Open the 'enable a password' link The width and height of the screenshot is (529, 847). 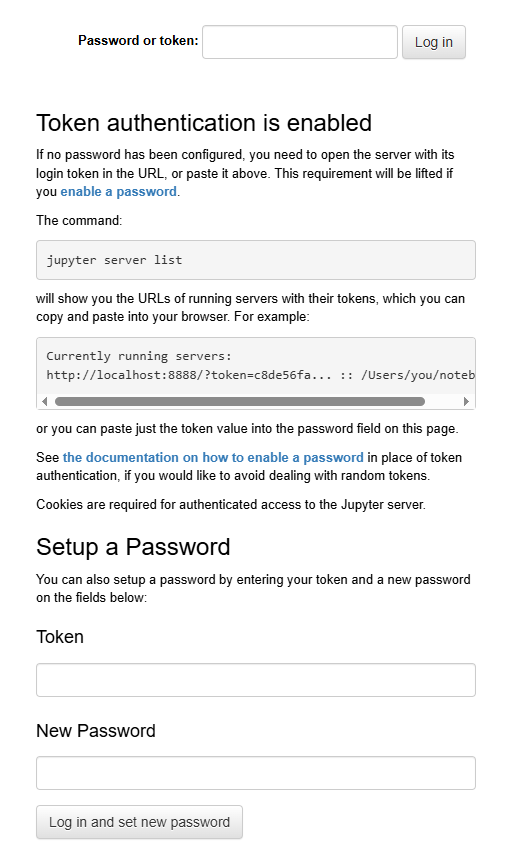tap(118, 191)
